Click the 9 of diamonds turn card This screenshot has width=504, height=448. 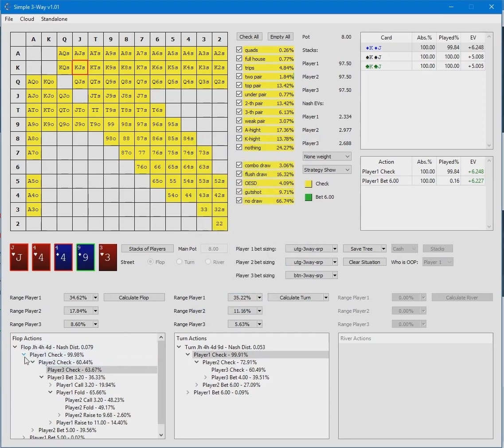(x=85, y=257)
